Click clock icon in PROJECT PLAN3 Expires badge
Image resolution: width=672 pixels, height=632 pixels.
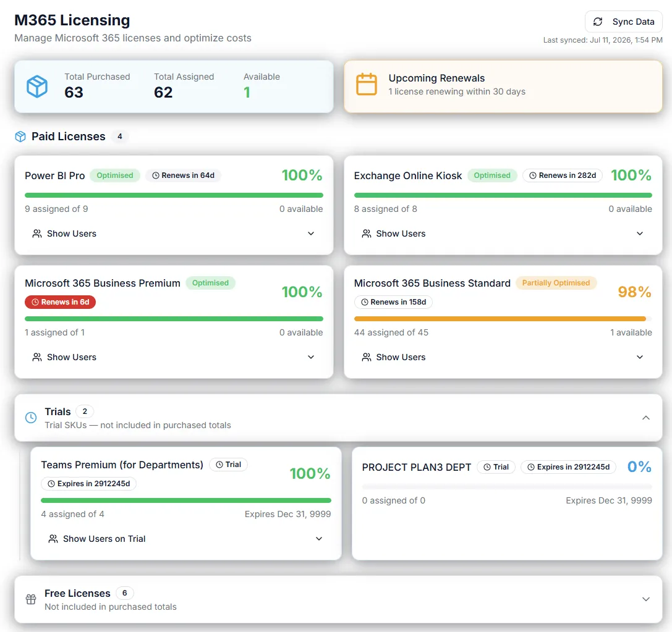coord(531,467)
